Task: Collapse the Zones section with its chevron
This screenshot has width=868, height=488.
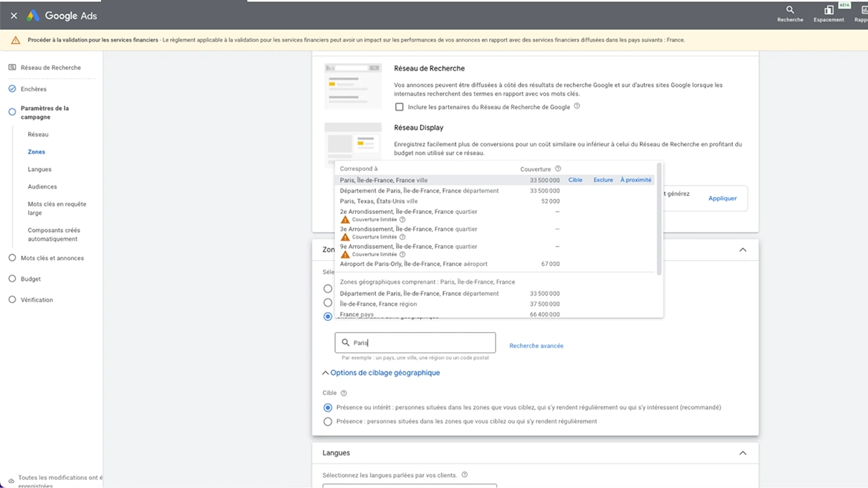Action: click(x=743, y=250)
